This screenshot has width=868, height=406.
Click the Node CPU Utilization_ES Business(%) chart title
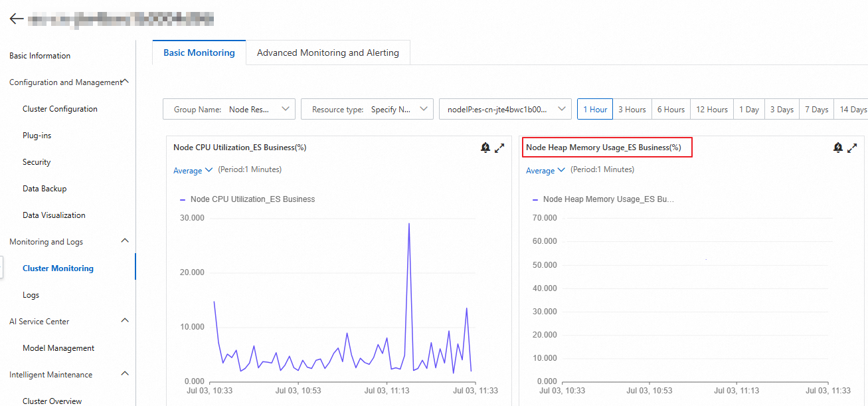pyautogui.click(x=240, y=148)
